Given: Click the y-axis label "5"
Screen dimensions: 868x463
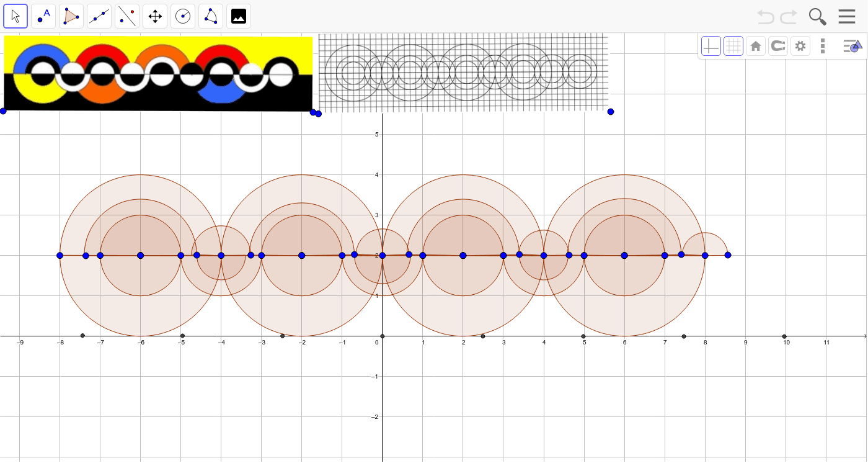Looking at the screenshot, I should tap(377, 134).
